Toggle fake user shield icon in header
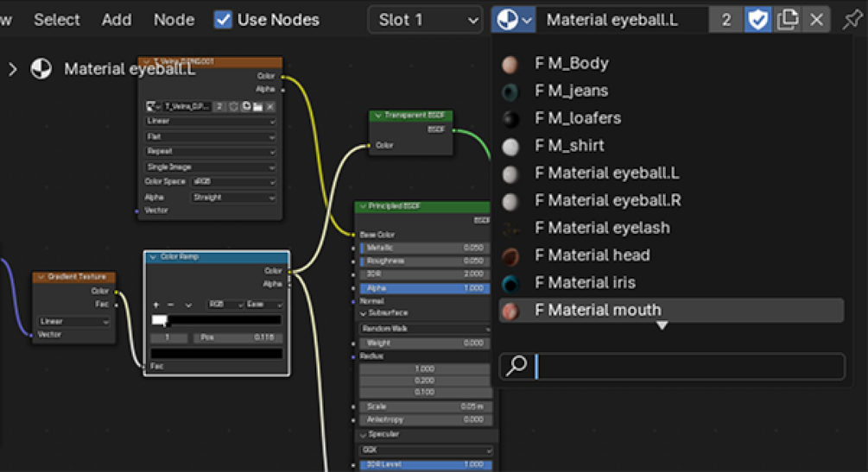This screenshot has height=472, width=868. click(757, 21)
